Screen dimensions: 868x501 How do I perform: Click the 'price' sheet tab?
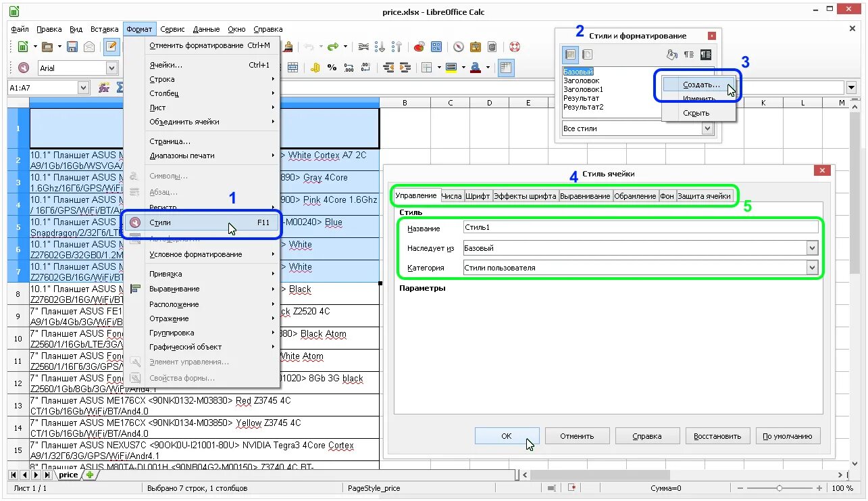[68, 475]
